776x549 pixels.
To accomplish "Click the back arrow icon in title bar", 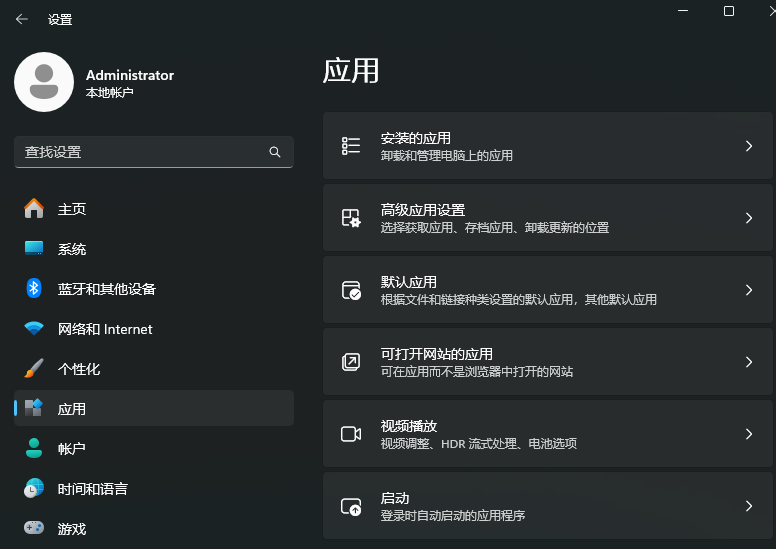I will point(22,19).
